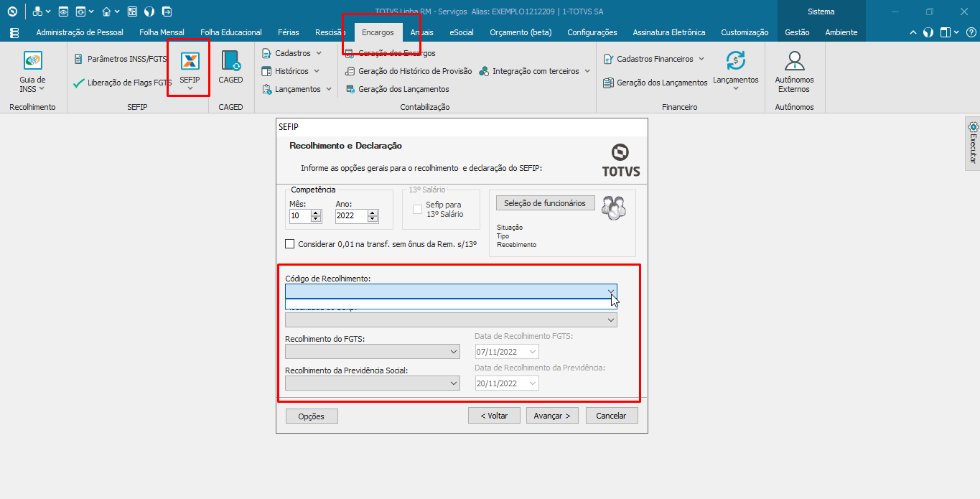Viewport: 980px width, 499px height.
Task: Increase the Mês value with up arrow
Action: (x=317, y=213)
